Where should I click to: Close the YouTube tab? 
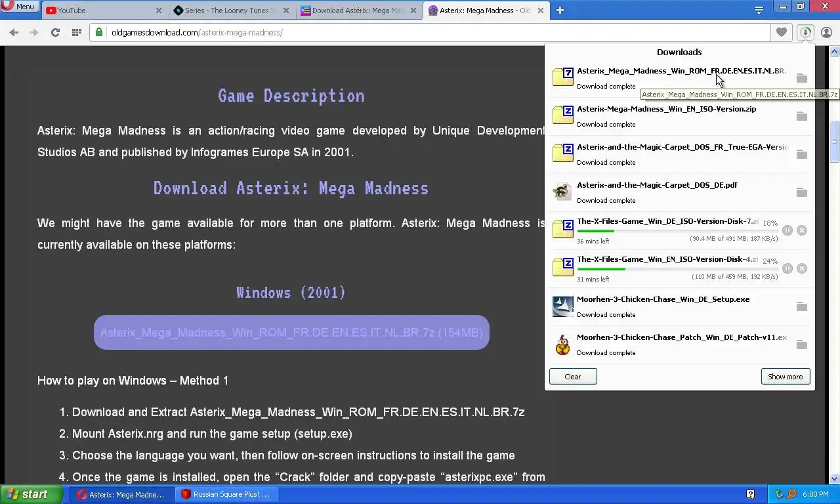[x=159, y=10]
